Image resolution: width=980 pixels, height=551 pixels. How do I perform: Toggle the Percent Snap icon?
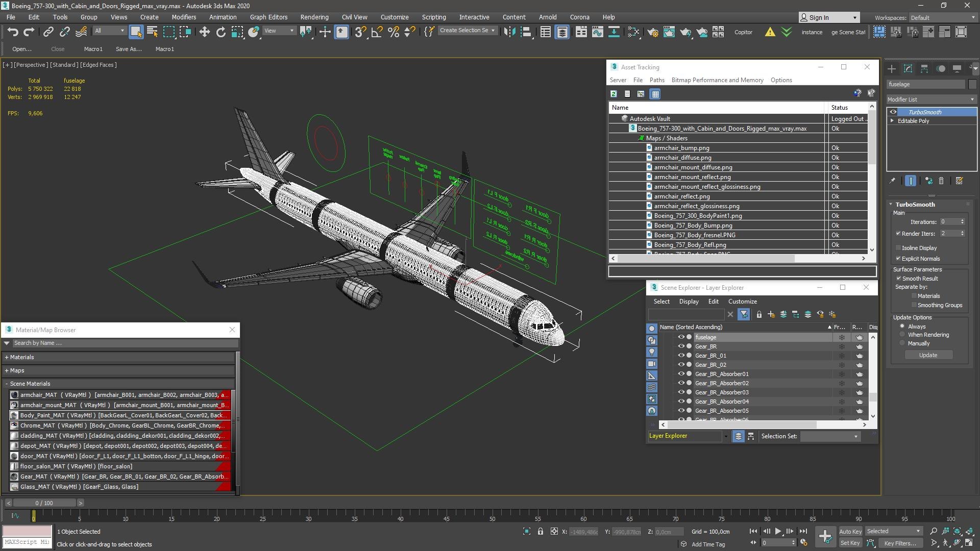coord(393,32)
